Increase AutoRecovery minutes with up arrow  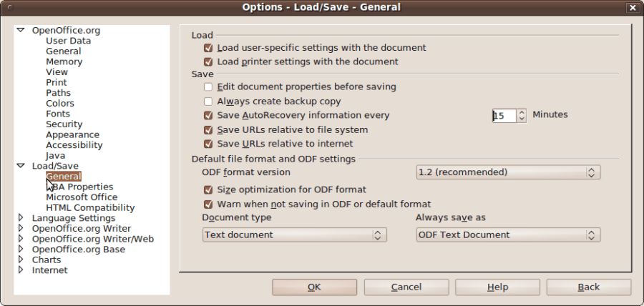[522, 112]
